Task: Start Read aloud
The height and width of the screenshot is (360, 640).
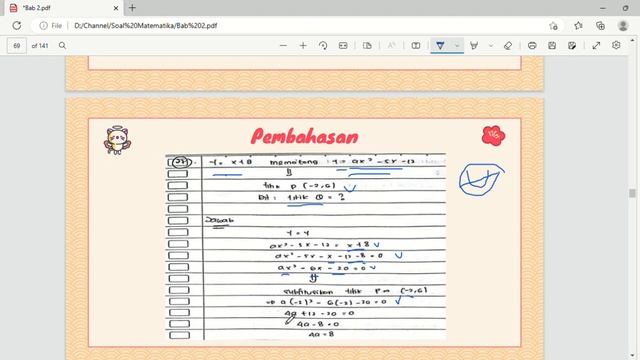Action: click(x=391, y=46)
